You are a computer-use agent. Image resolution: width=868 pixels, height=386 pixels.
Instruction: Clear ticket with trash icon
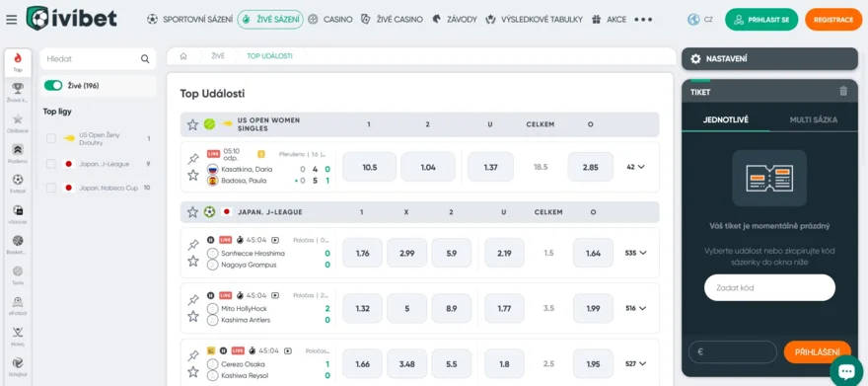click(x=843, y=92)
